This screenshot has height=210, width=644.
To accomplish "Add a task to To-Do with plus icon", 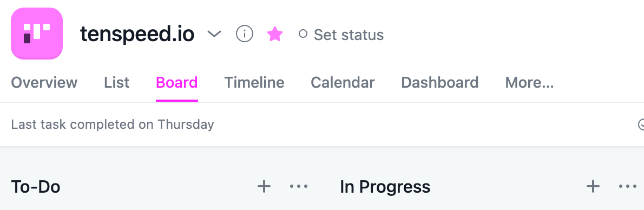I will pos(264,187).
